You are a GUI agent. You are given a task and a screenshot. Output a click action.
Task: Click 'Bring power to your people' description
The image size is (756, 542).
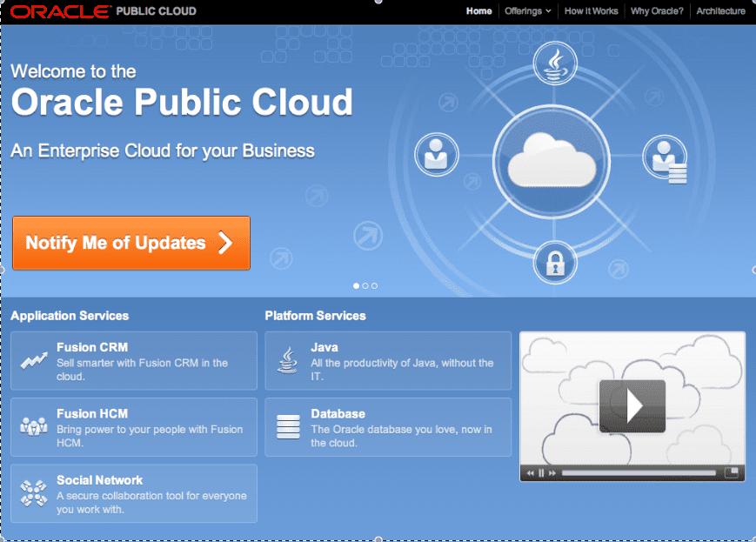[x=150, y=436]
